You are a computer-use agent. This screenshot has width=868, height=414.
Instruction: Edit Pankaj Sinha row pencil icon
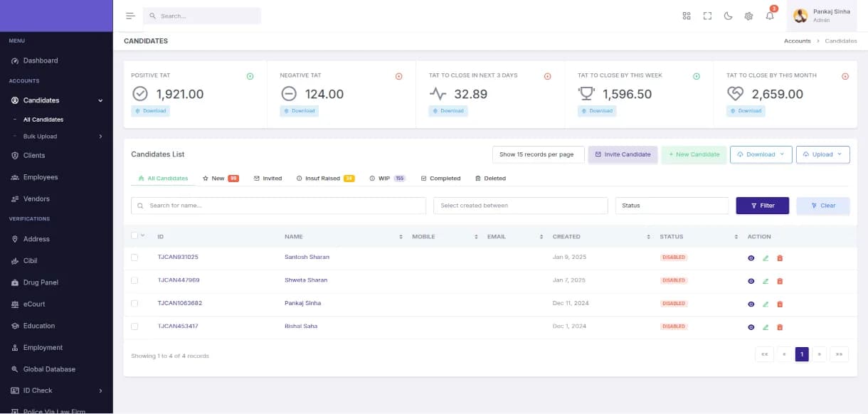pos(766,304)
